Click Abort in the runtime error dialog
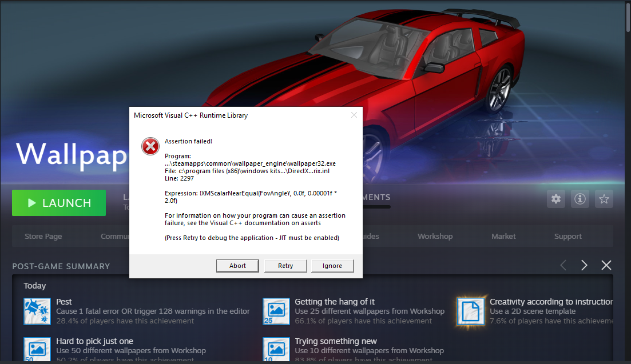Image resolution: width=631 pixels, height=364 pixels. click(238, 266)
